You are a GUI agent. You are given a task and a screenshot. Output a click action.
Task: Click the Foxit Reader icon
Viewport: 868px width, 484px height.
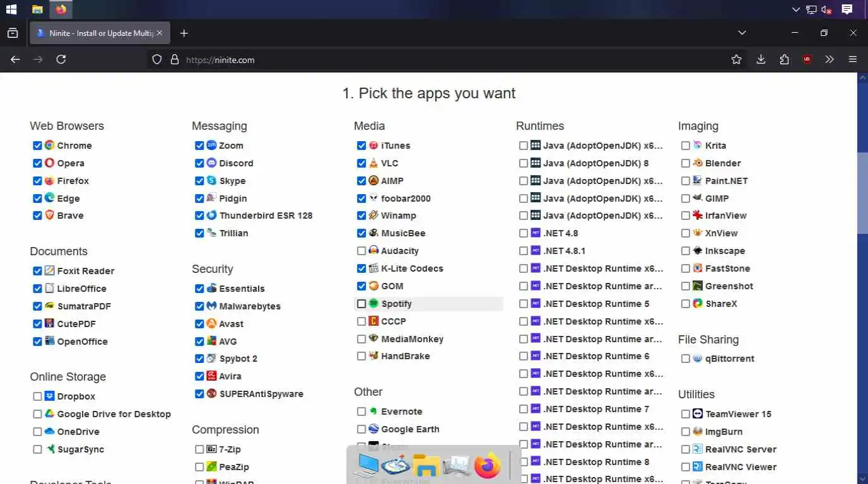point(49,270)
